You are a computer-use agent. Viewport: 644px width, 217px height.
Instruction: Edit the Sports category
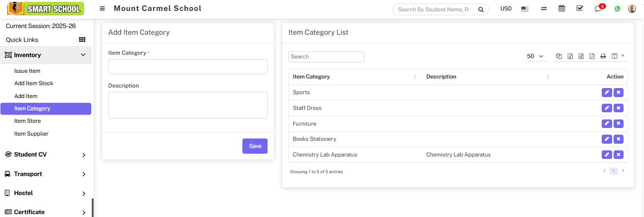(x=606, y=92)
